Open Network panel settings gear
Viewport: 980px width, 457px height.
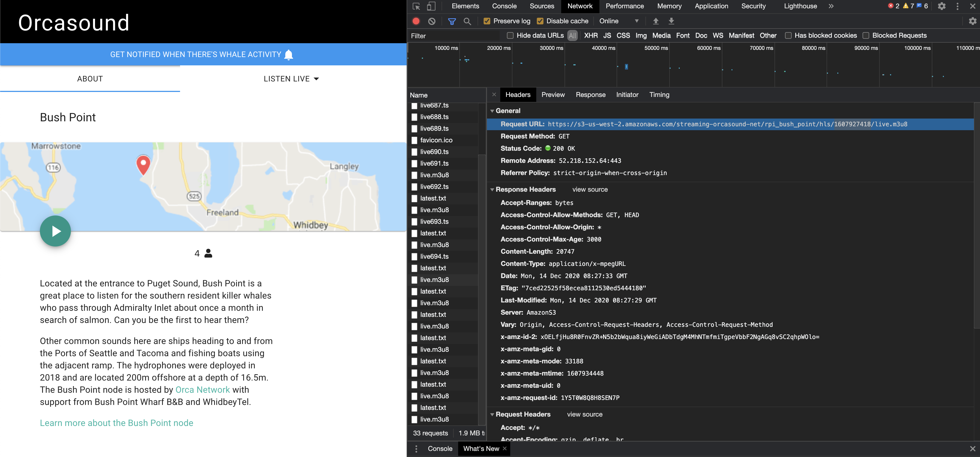(973, 21)
